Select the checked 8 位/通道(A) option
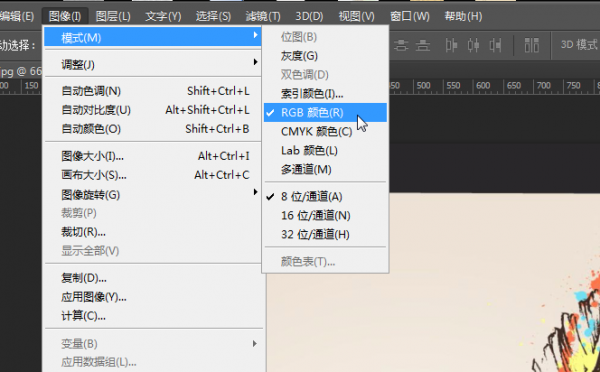600x372 pixels. [325, 196]
